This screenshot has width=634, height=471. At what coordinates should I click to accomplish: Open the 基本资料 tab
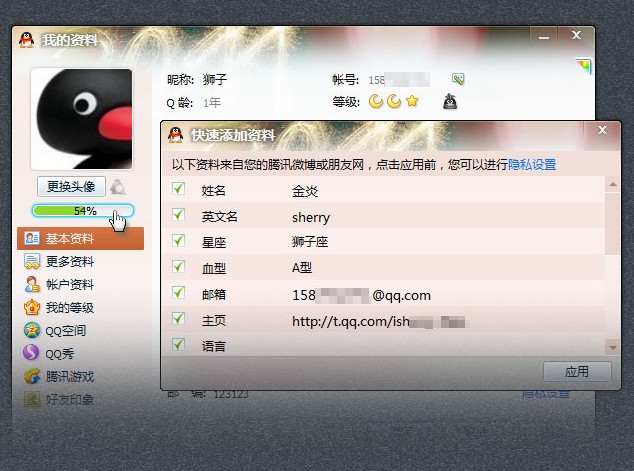point(80,239)
